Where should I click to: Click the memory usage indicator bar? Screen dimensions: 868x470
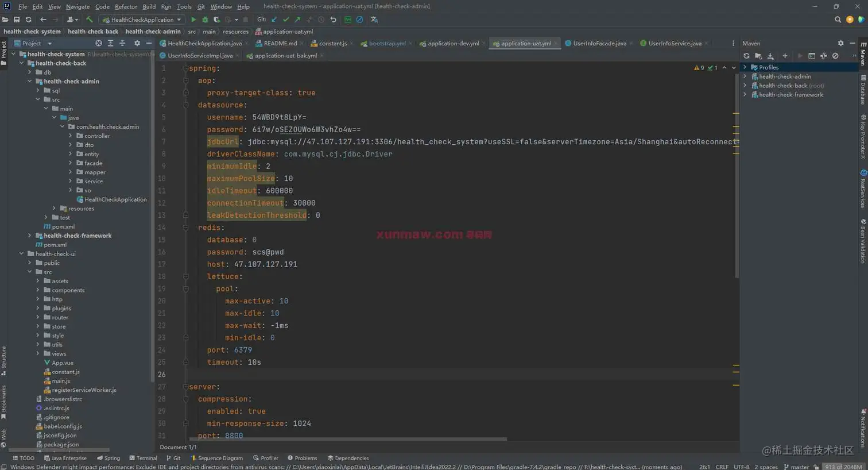[x=843, y=467]
